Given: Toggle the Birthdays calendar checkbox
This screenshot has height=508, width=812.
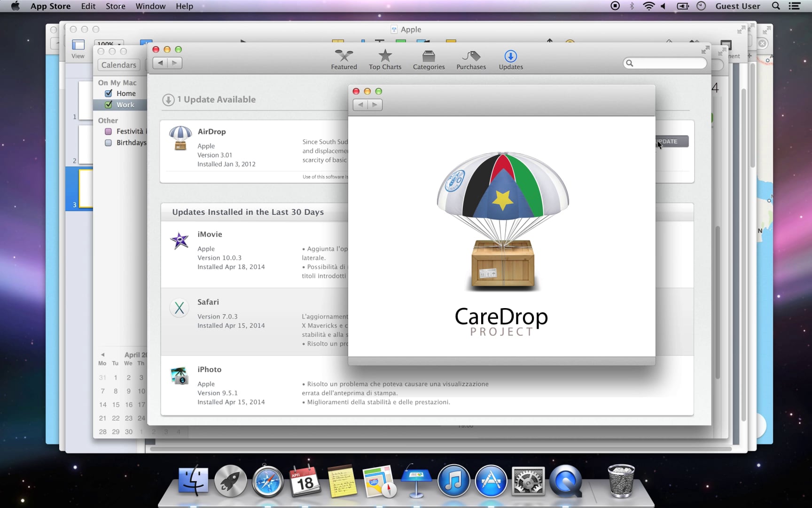Looking at the screenshot, I should [x=108, y=143].
